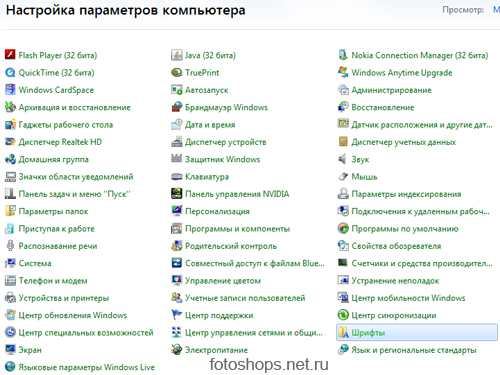The image size is (500, 375).
Task: Open the Диспетчер устройств icon
Action: point(176,141)
